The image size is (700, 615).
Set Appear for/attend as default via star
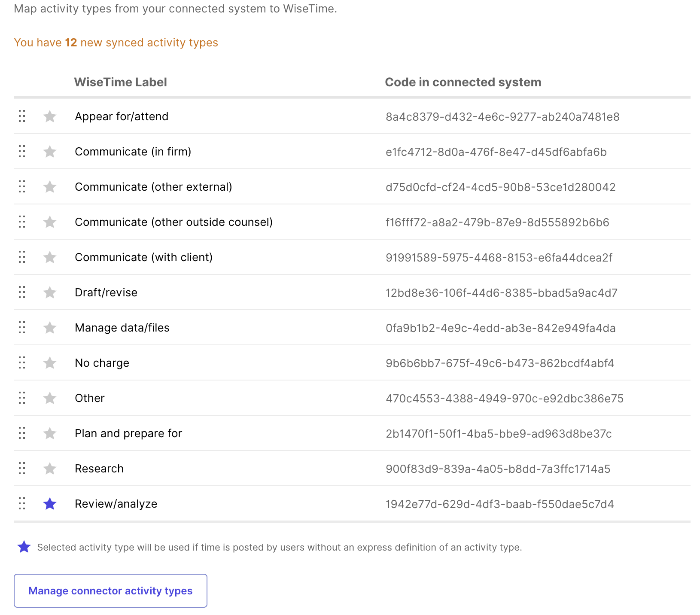click(x=50, y=116)
